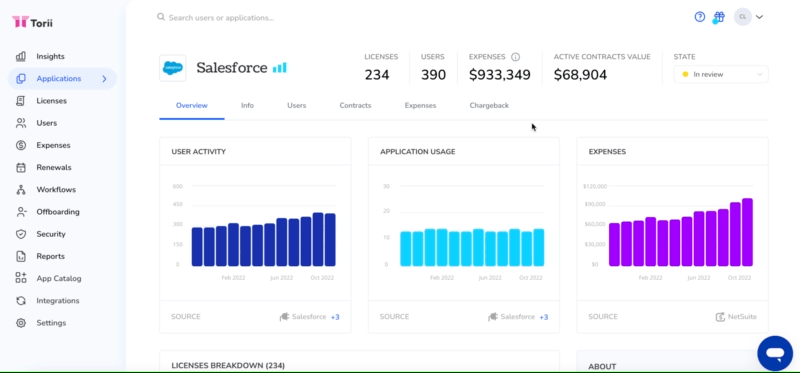Image resolution: width=800 pixels, height=373 pixels.
Task: Click NetSuite source label in Expenses card
Action: click(742, 317)
